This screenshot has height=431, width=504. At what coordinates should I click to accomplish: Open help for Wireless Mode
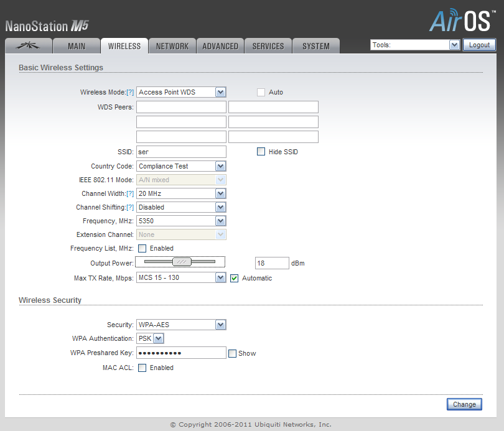[130, 92]
